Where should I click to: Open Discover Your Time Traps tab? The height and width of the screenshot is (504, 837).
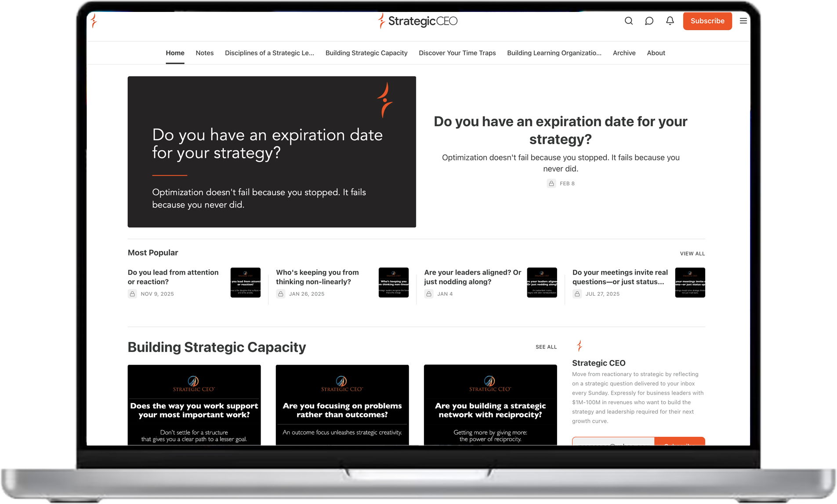(457, 53)
